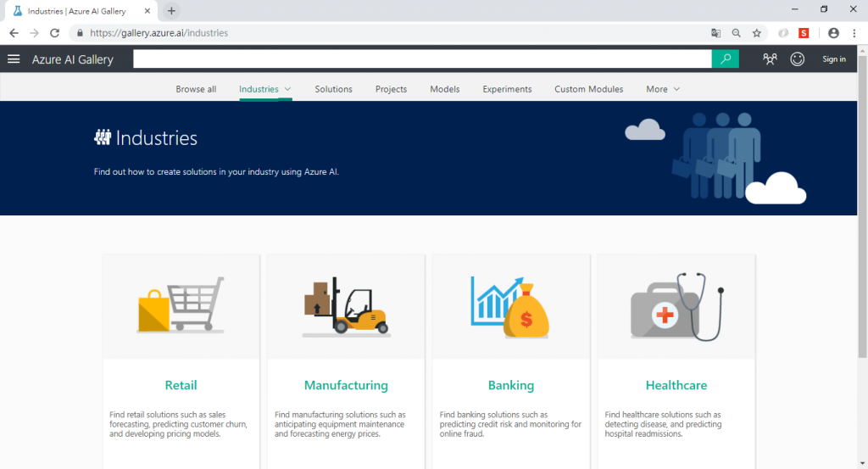Open the hamburger menu
The height and width of the screenshot is (469, 868).
click(14, 59)
